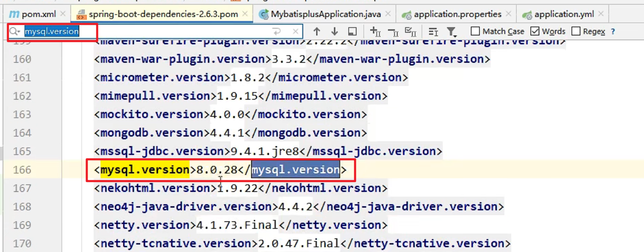Screen dimensions: 644x252
Task: Click the show-results lines icon before the filter
Action: [433, 32]
